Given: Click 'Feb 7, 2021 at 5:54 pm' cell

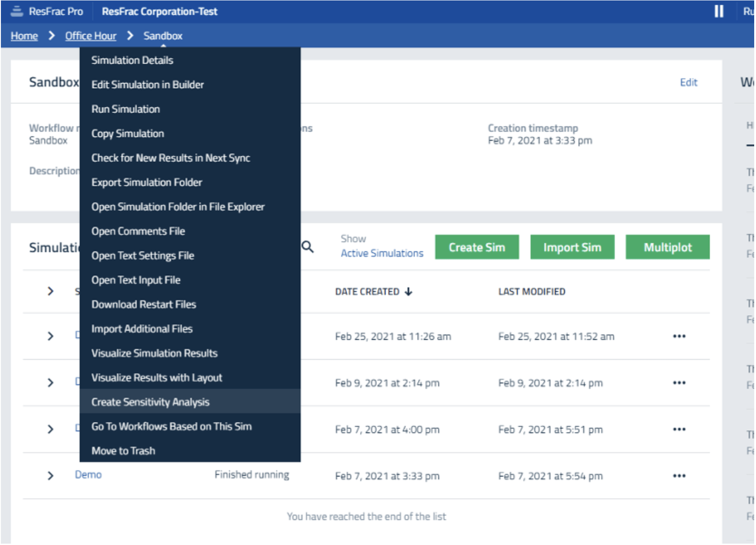Looking at the screenshot, I should pos(550,476).
